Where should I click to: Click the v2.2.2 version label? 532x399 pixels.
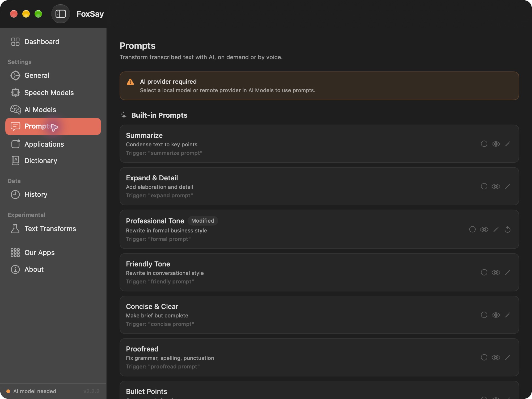tap(91, 391)
